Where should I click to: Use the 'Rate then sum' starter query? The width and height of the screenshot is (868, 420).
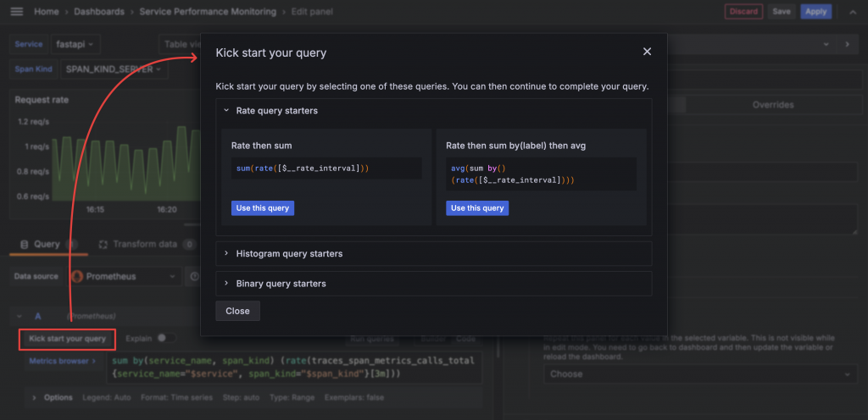[263, 207]
